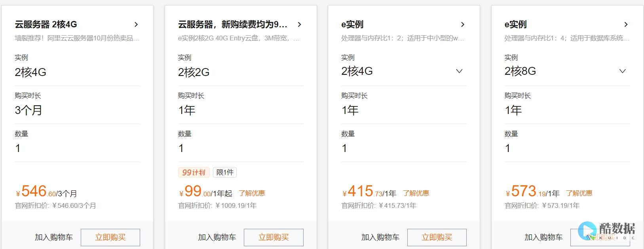Add the ¥573.19 e实例 to 购物车
The image size is (644, 249).
pyautogui.click(x=543, y=238)
